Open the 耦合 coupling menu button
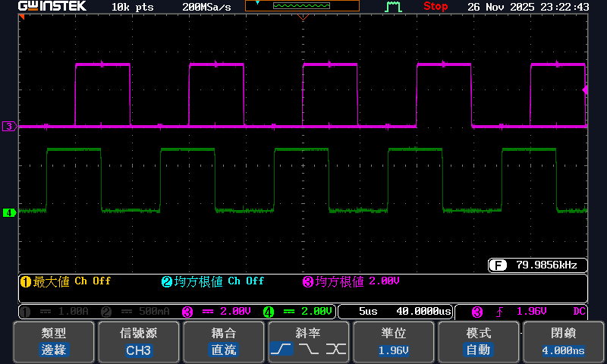The image size is (607, 364). click(x=223, y=342)
